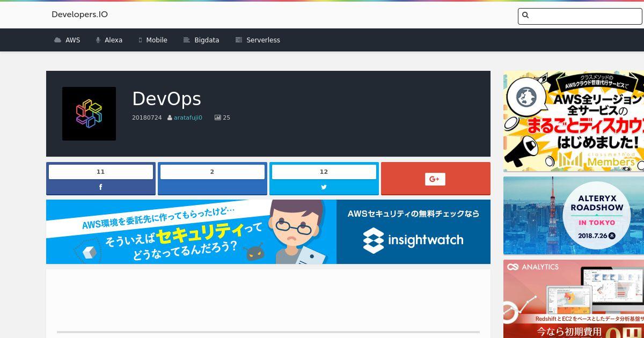Viewport: 644px width, 338px height.
Task: Click the Twitter share count 12
Action: 324,172
